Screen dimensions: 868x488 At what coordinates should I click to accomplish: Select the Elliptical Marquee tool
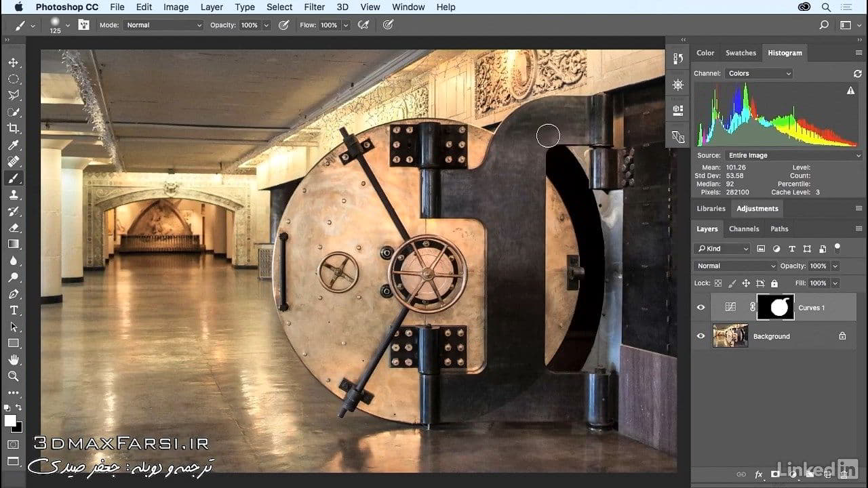point(14,79)
